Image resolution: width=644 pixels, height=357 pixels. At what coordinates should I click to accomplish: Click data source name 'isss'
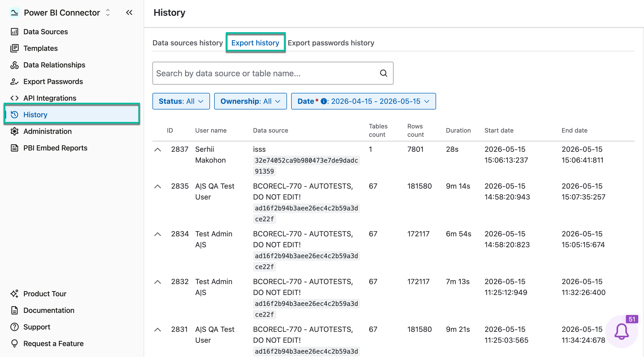coord(259,149)
